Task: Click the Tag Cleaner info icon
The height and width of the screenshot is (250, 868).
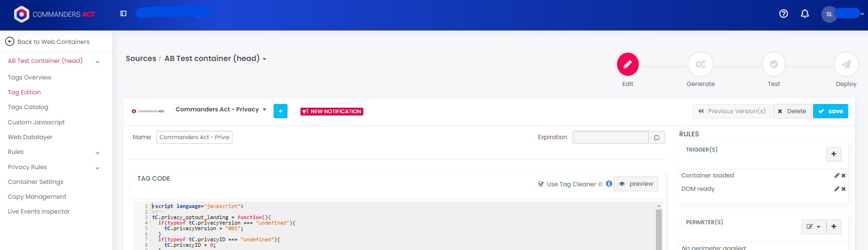Action: tap(609, 183)
